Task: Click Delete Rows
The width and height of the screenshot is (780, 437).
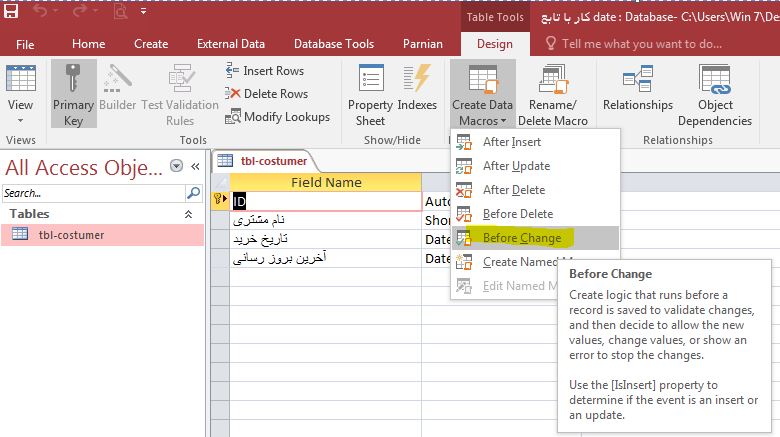Action: [x=266, y=94]
